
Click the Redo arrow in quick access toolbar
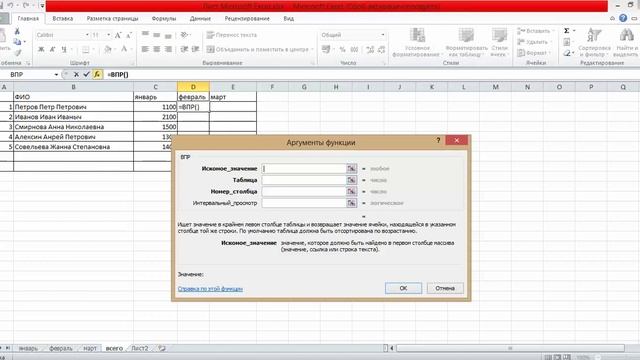pyautogui.click(x=26, y=5)
